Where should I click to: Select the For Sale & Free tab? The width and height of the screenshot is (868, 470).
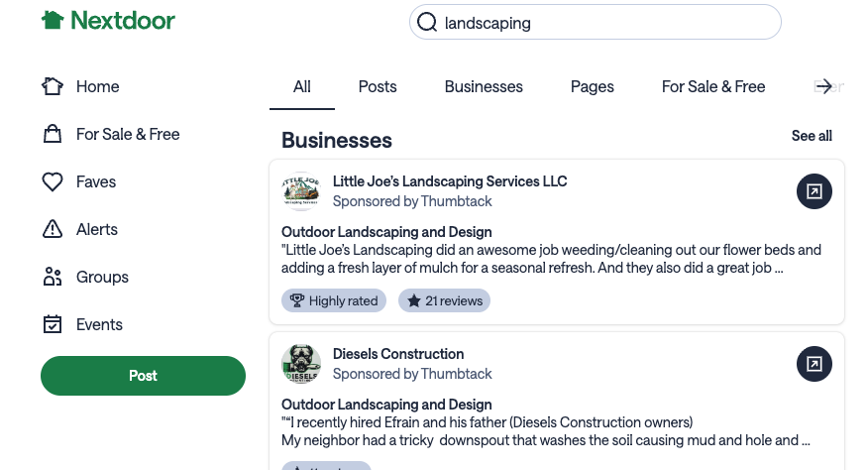point(713,86)
